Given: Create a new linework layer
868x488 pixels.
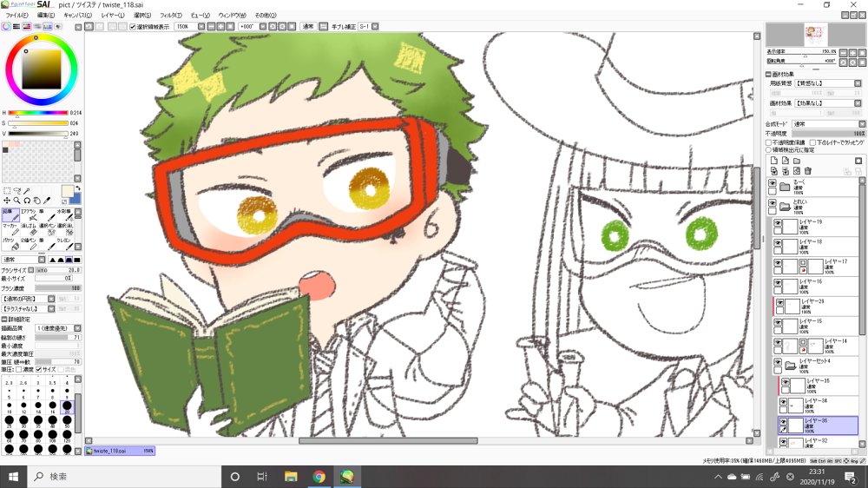Looking at the screenshot, I should [785, 161].
